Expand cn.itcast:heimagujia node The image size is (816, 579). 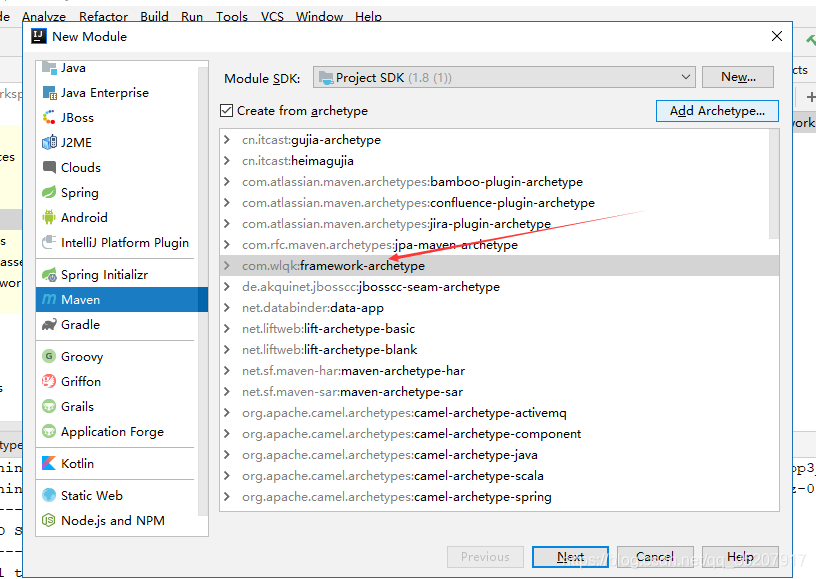pyautogui.click(x=227, y=161)
